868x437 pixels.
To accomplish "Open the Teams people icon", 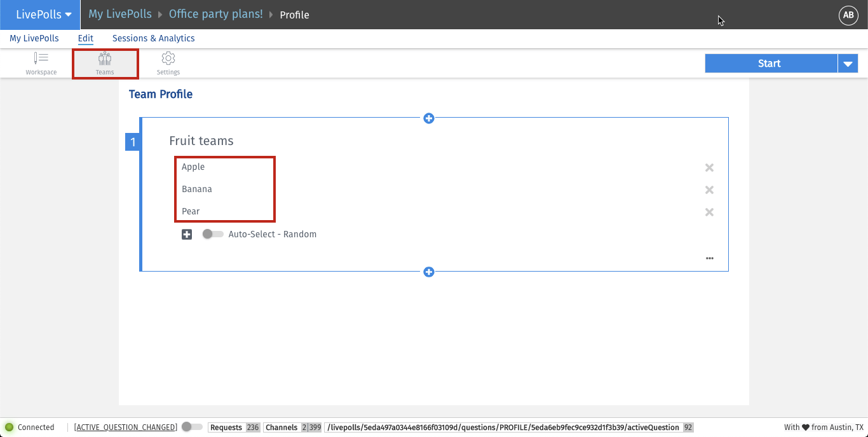I will [105, 59].
